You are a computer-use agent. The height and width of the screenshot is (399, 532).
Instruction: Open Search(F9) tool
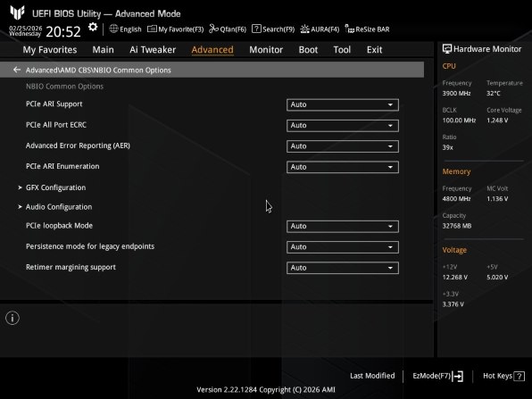(x=273, y=29)
